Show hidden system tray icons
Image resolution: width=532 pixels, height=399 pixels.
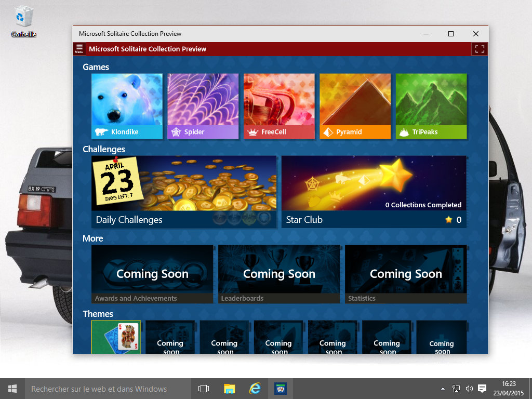click(x=443, y=389)
